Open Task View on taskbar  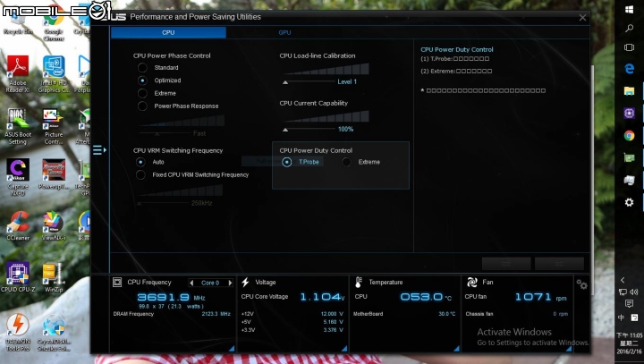(629, 47)
